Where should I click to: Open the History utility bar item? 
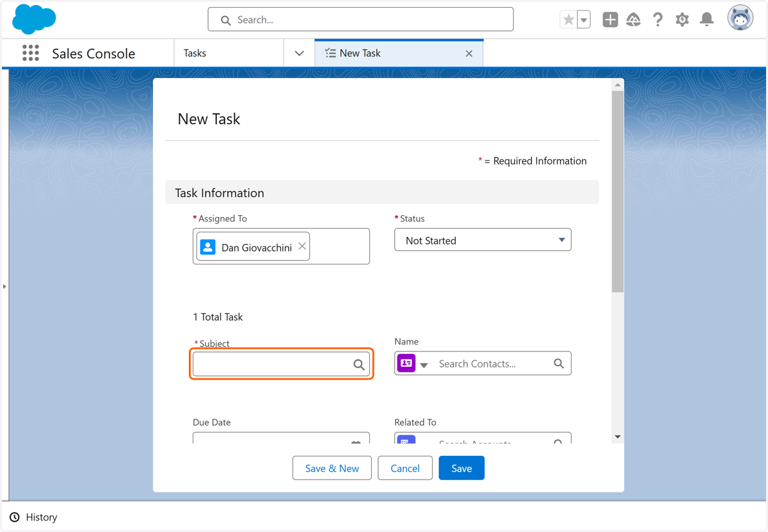(33, 517)
